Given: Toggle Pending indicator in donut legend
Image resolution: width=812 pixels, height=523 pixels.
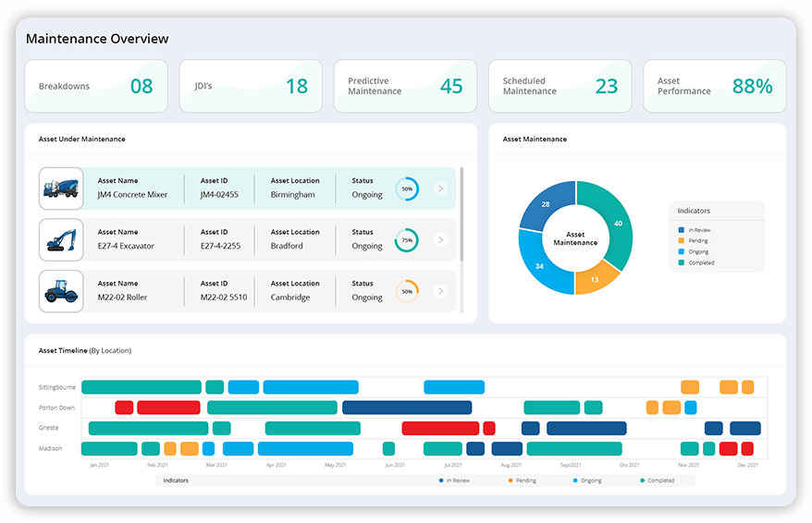Looking at the screenshot, I should pyautogui.click(x=698, y=241).
